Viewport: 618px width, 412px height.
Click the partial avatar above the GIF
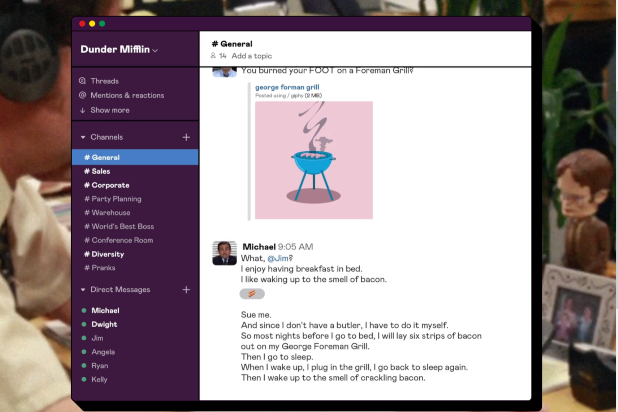pyautogui.click(x=225, y=72)
